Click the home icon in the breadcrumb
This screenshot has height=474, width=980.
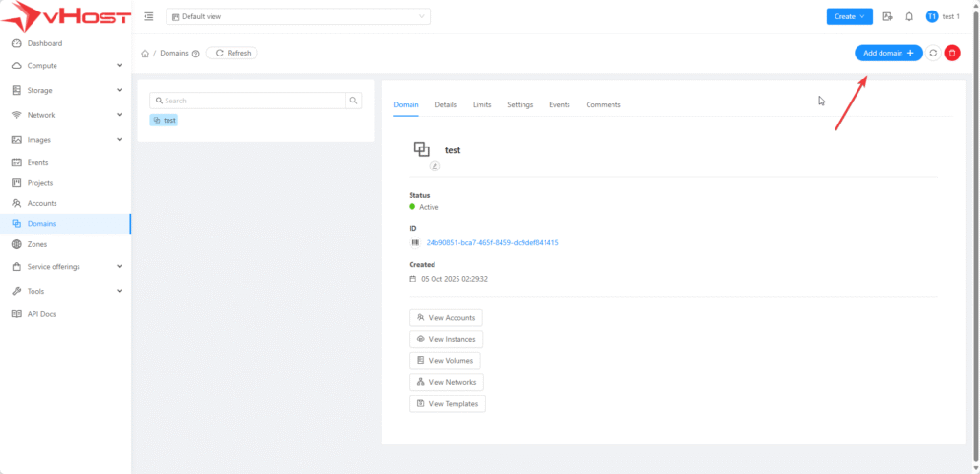tap(145, 54)
